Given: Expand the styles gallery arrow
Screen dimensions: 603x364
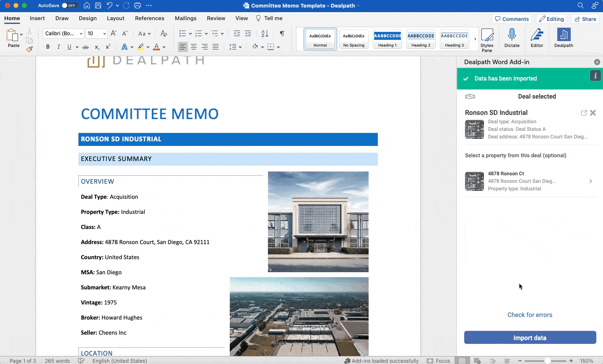Looking at the screenshot, I should pyautogui.click(x=475, y=39).
